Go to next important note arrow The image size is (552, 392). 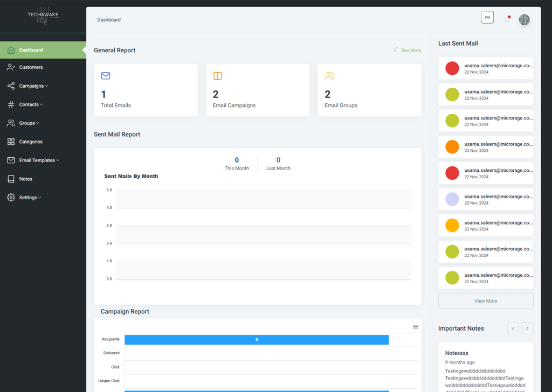pos(527,328)
